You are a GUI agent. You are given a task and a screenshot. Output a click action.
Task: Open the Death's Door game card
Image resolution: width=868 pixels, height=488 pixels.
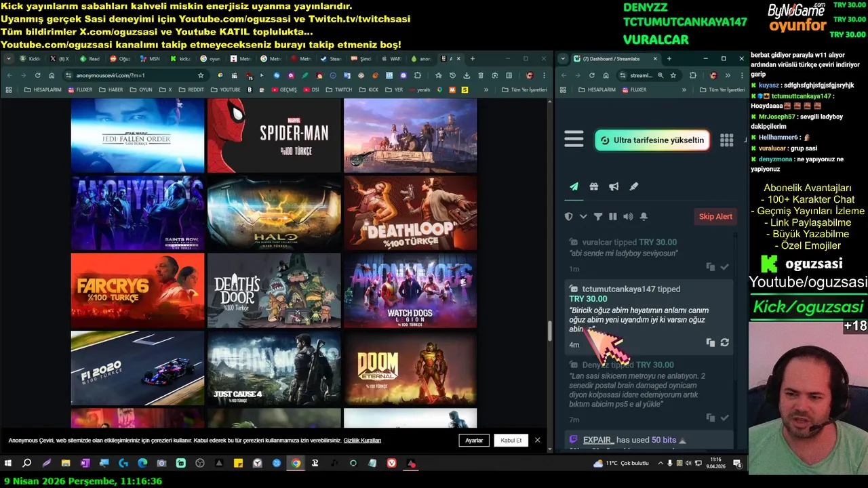coord(274,290)
